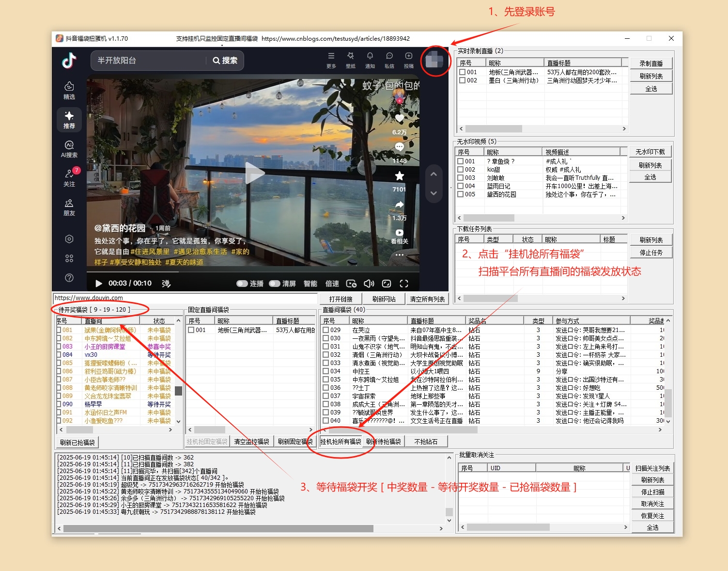Enter fullscreen with the player icon
This screenshot has height=571, width=728.
404,283
